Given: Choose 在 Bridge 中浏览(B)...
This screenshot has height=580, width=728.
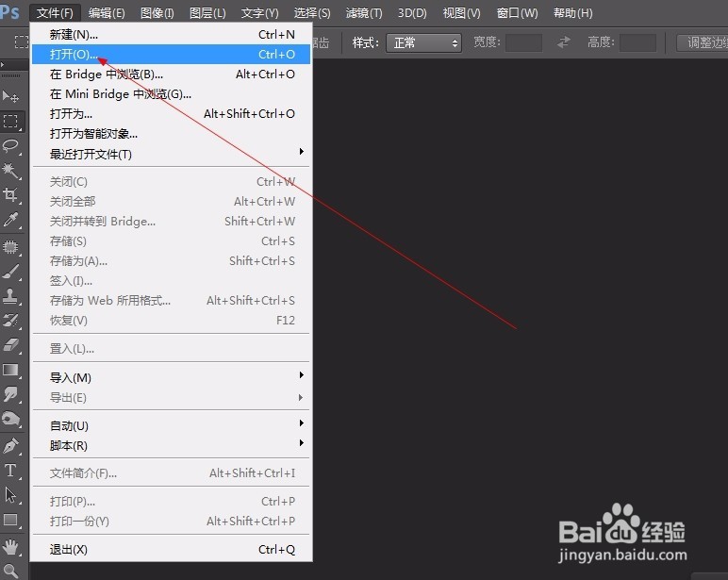Looking at the screenshot, I should [172, 75].
